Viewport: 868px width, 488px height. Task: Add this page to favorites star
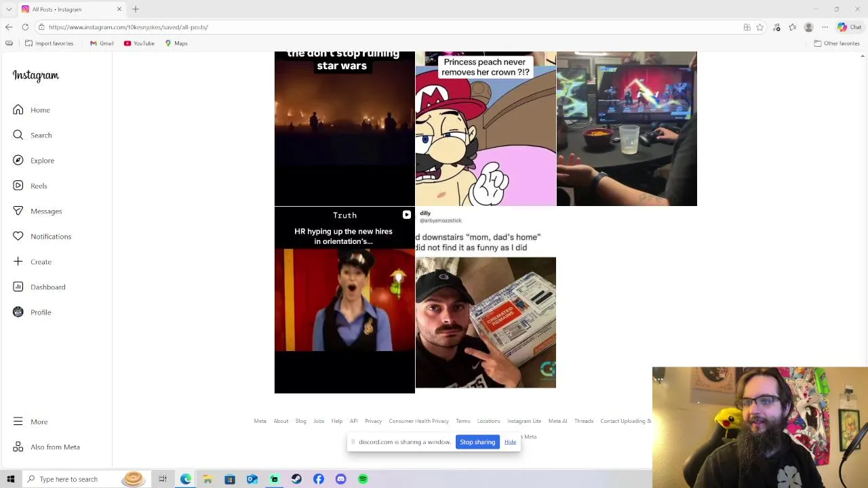point(760,27)
